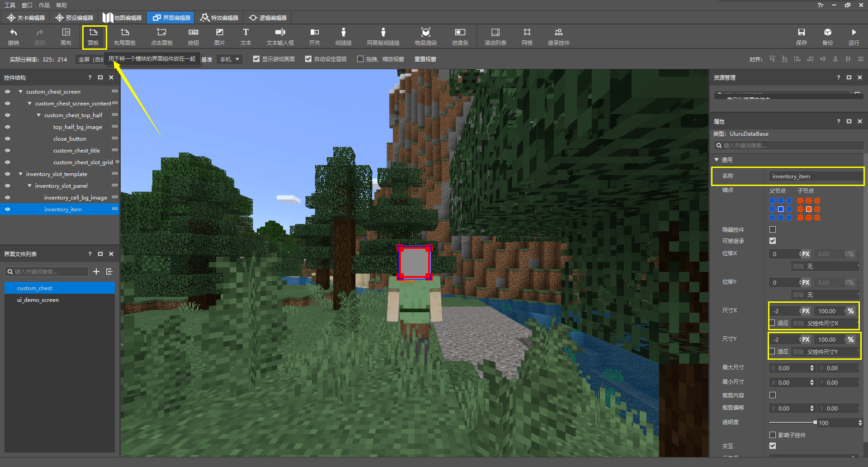Click the 名称 field with inventory_item
Image resolution: width=868 pixels, height=467 pixels.
point(816,176)
